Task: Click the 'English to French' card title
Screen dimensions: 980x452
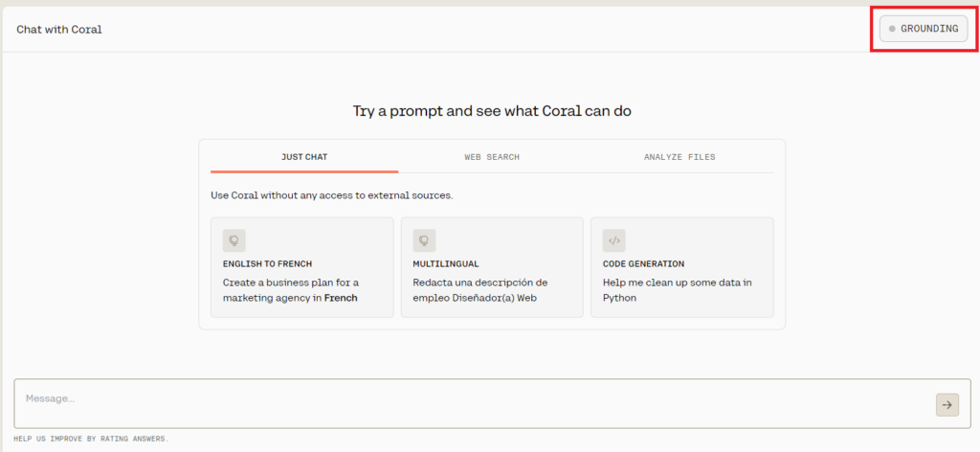Action: 267,263
